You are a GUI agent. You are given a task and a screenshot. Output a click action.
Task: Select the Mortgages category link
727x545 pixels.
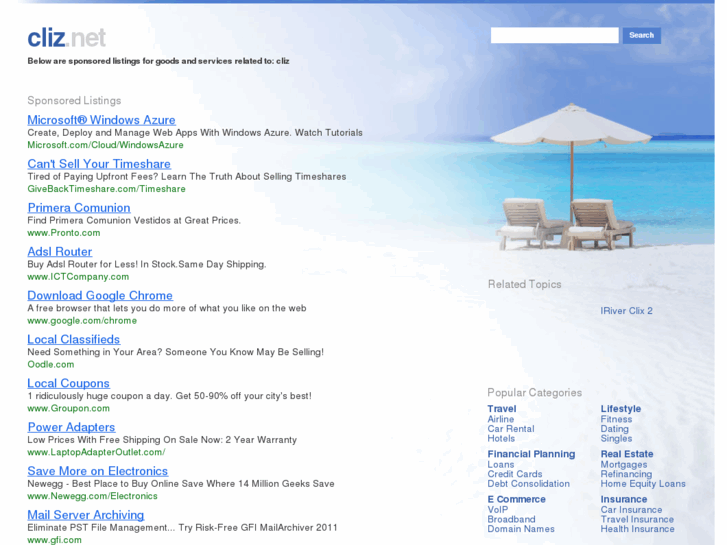(624, 464)
